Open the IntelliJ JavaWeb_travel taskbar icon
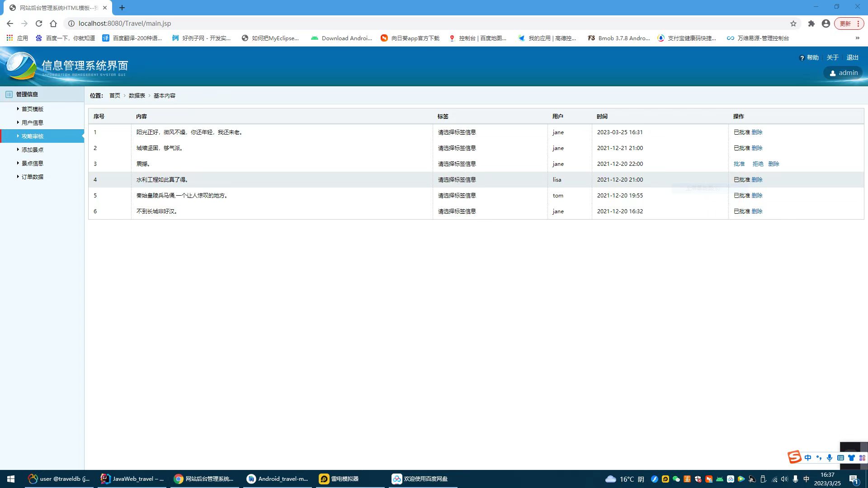Screen dimensions: 868x488 [132, 479]
